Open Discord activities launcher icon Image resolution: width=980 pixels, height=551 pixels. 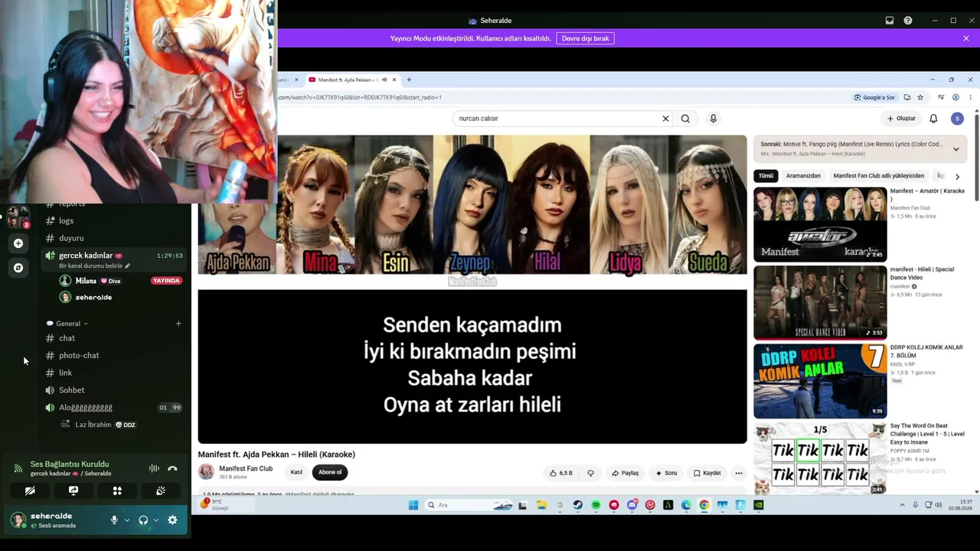pos(117,491)
